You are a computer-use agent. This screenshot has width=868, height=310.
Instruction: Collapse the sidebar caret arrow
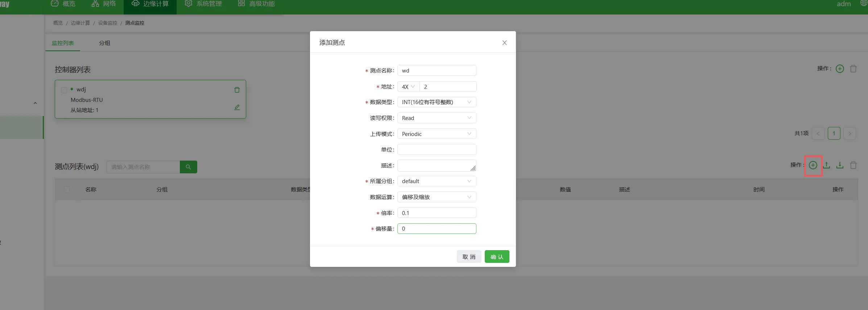(x=35, y=103)
